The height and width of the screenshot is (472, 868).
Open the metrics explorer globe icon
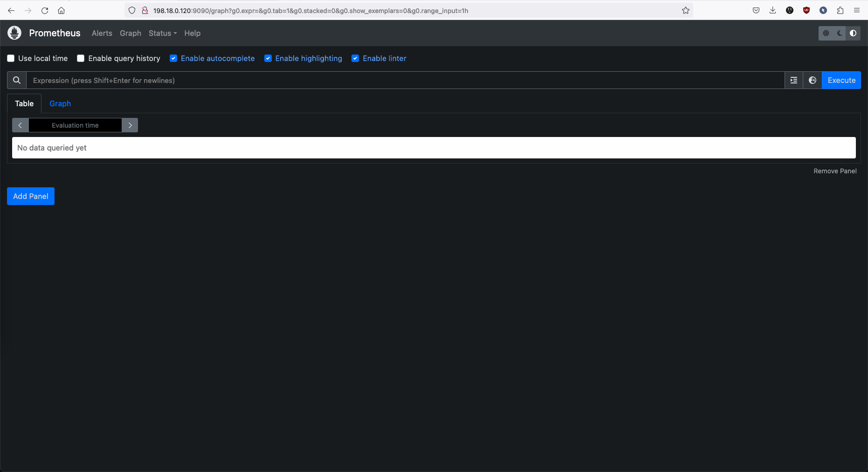coord(812,80)
